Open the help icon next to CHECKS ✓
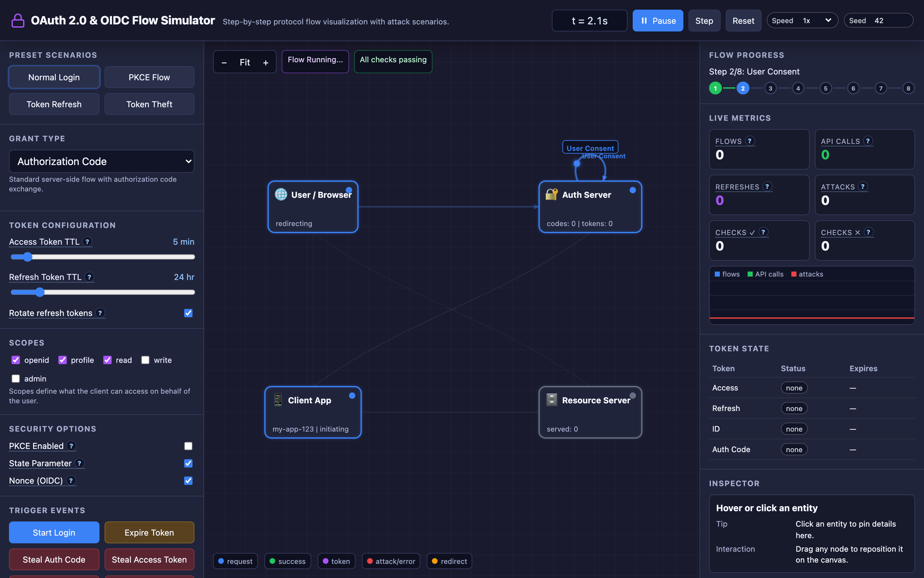 coord(763,232)
